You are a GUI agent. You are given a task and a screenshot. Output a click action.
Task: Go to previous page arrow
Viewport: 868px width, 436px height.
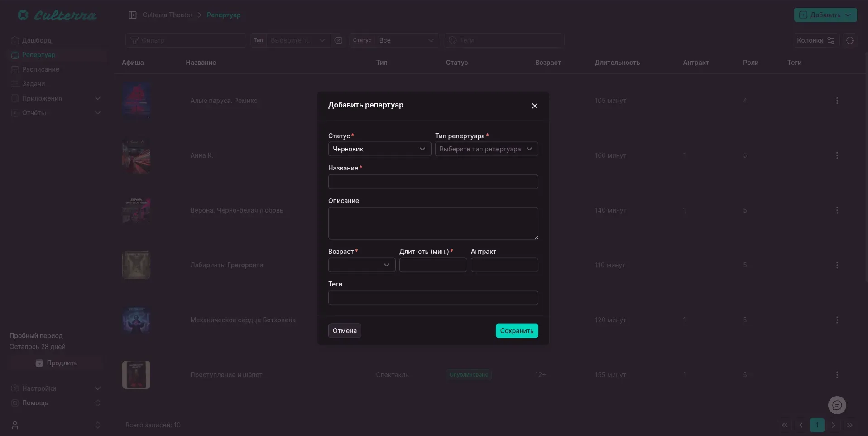(x=801, y=425)
